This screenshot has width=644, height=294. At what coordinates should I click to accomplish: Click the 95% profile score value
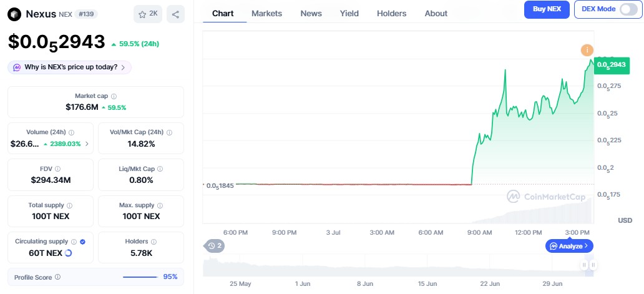(170, 277)
